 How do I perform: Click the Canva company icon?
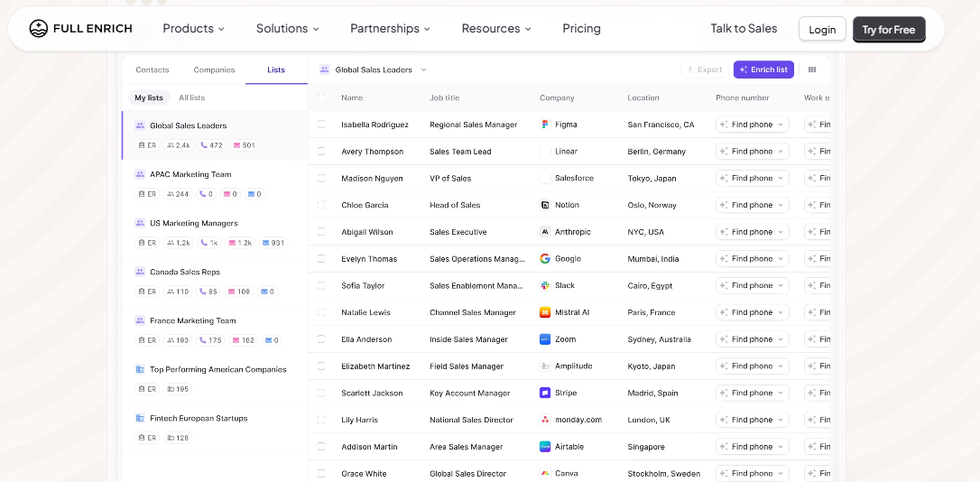(545, 474)
